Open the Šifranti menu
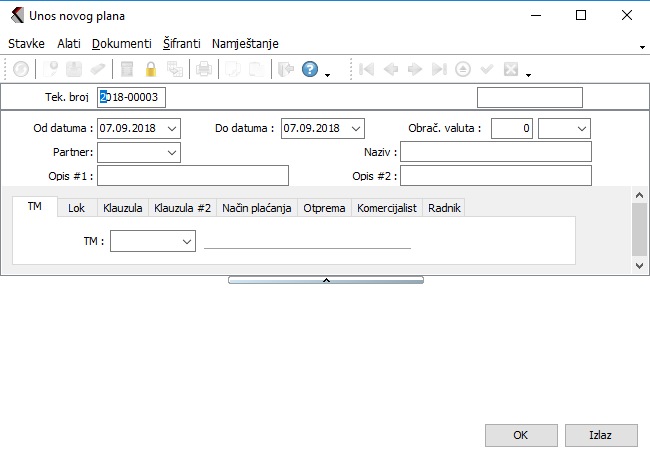This screenshot has width=650, height=450. click(182, 44)
